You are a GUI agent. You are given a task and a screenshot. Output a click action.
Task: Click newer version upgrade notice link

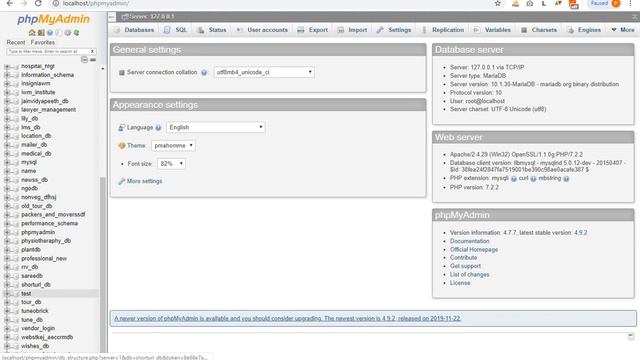(x=287, y=318)
